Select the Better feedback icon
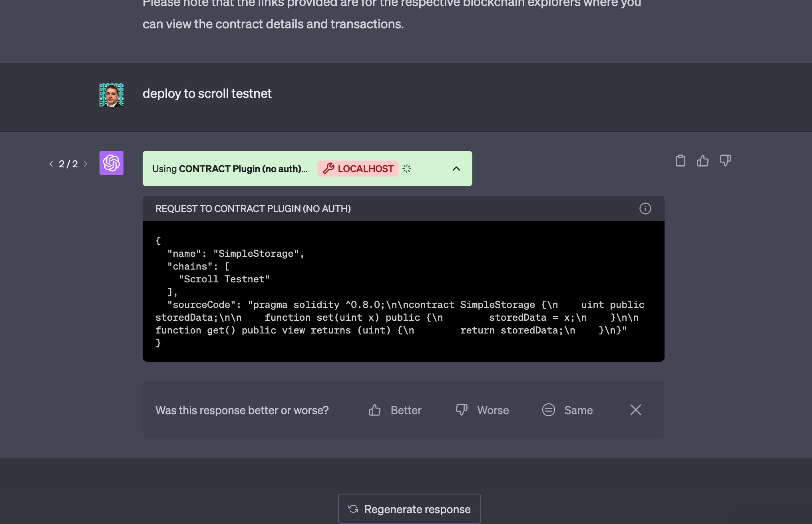The image size is (812, 524). (375, 410)
